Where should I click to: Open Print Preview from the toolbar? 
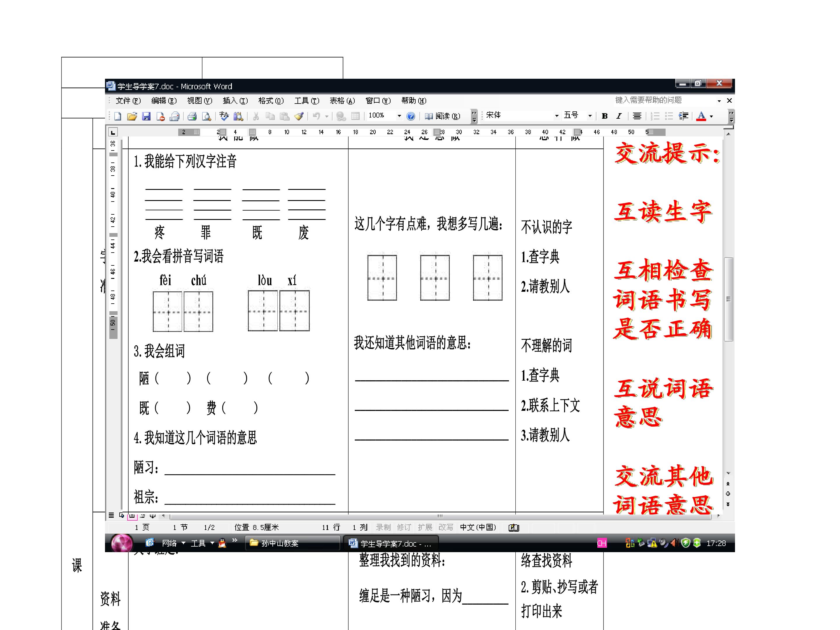tap(206, 116)
